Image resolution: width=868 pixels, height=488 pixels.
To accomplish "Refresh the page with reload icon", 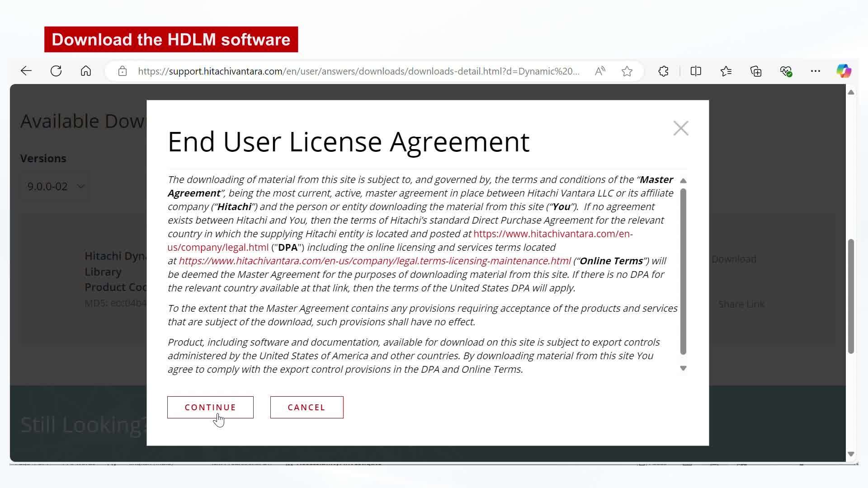I will click(x=56, y=71).
